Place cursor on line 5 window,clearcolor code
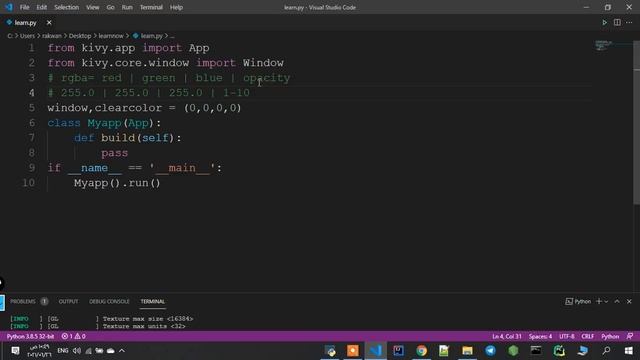Viewport: 640px width, 360px height. [x=144, y=108]
